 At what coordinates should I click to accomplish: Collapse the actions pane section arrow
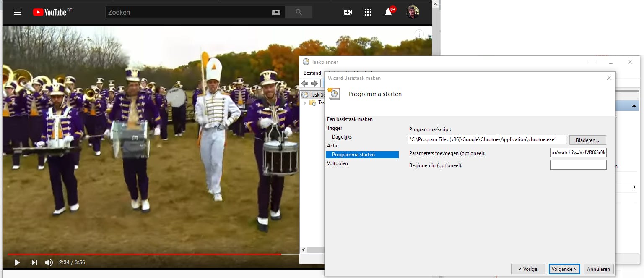[634, 106]
